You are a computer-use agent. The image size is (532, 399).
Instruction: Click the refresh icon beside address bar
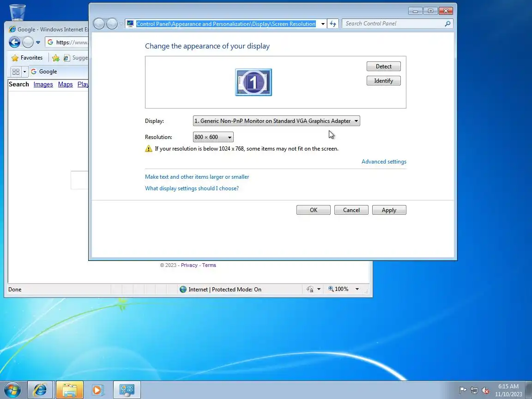tap(333, 24)
